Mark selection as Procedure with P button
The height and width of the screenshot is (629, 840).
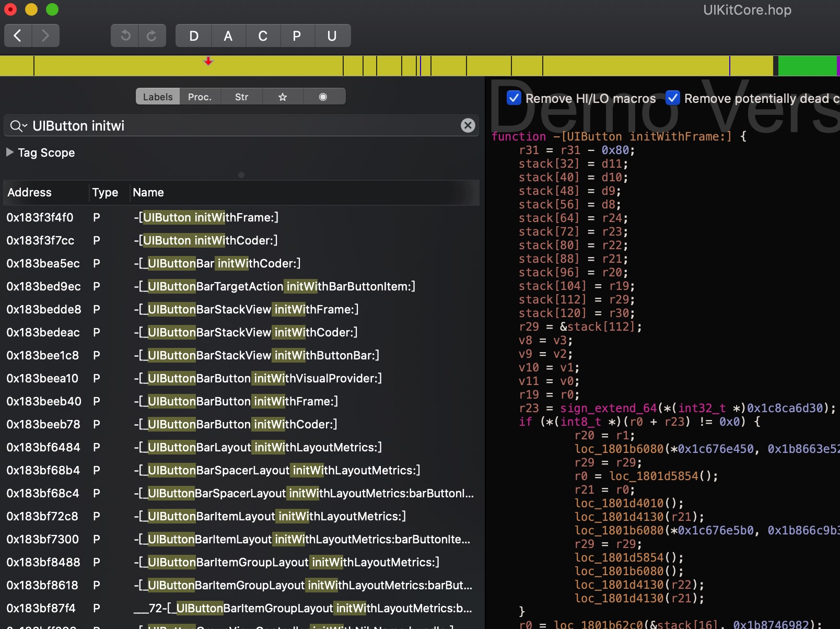[x=297, y=36]
